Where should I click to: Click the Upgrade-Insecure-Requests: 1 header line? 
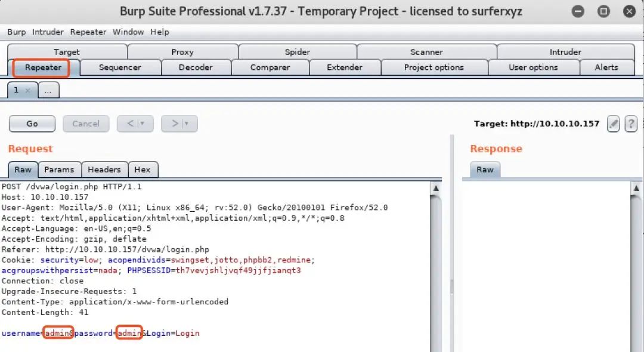tap(69, 291)
